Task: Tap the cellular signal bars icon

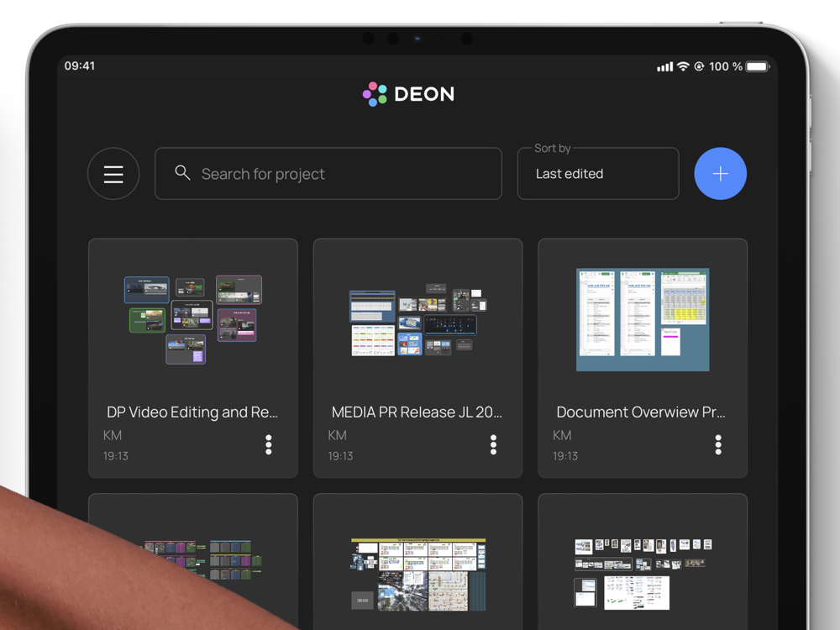Action: coord(664,66)
